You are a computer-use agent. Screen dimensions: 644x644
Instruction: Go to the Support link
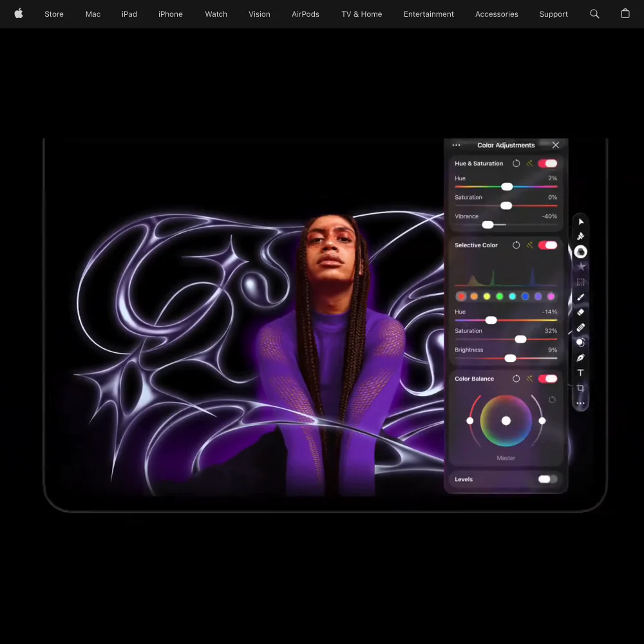click(553, 14)
